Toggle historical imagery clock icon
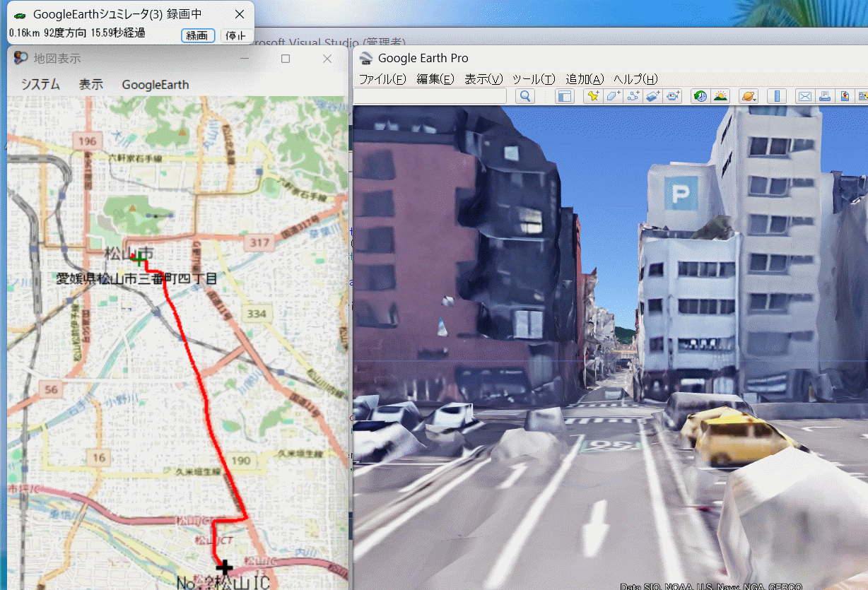868x590 pixels. pos(700,96)
